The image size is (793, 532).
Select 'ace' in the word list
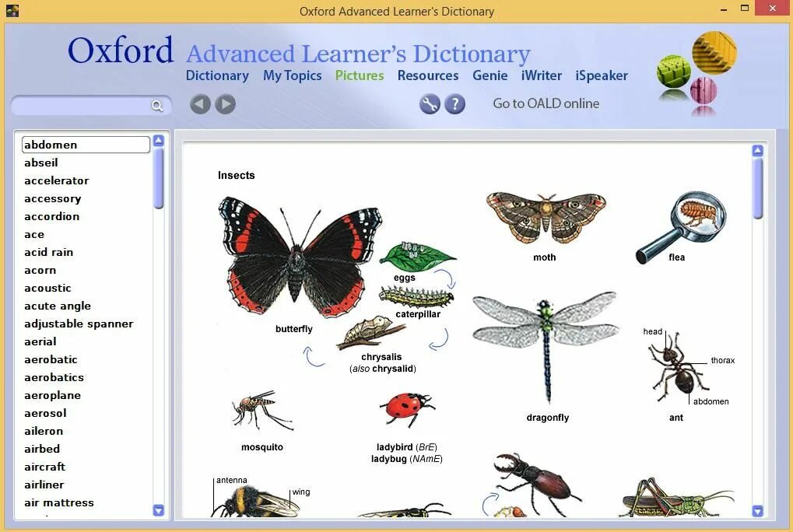34,234
